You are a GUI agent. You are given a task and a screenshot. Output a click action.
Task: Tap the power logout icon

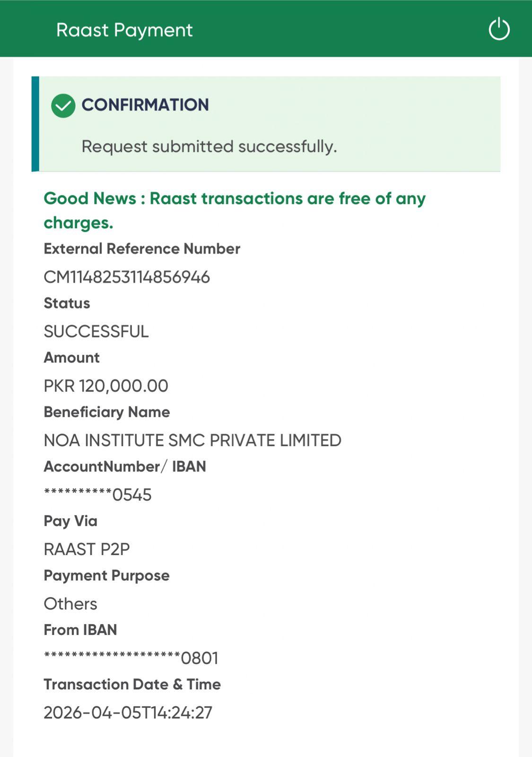point(499,29)
